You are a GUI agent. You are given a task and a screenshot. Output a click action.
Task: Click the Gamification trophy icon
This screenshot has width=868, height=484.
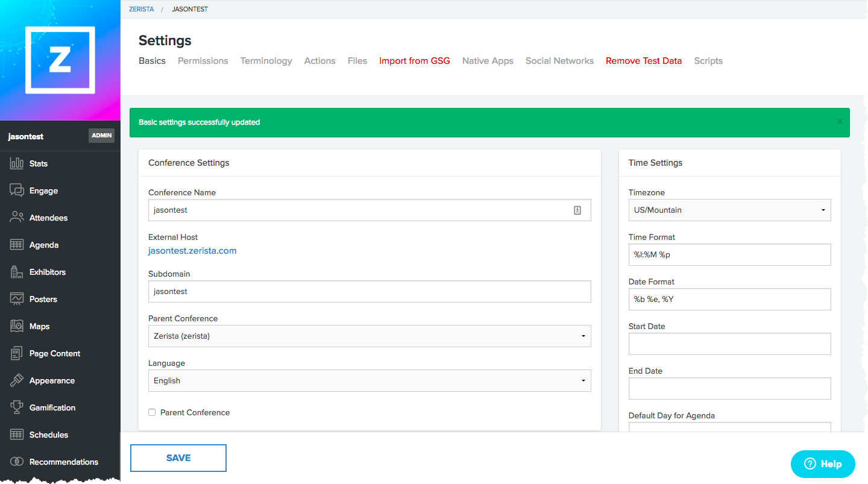click(17, 407)
